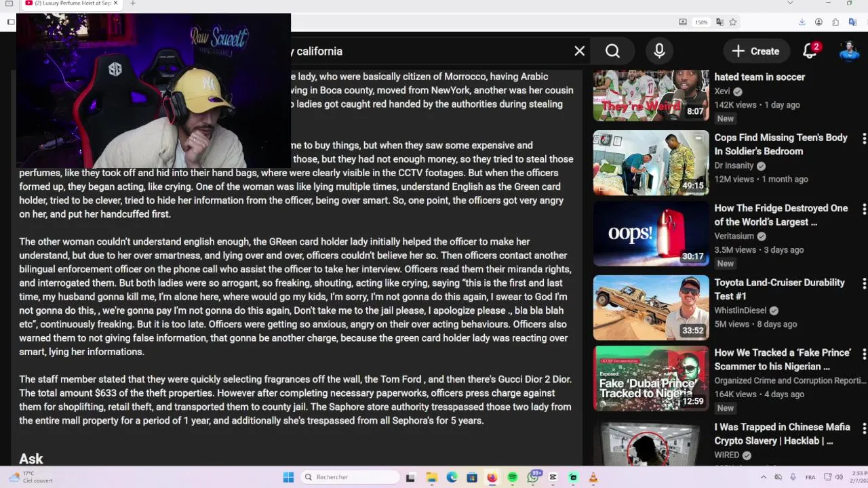This screenshot has height=488, width=868.
Task: Open the browser account profile icon
Action: [818, 22]
